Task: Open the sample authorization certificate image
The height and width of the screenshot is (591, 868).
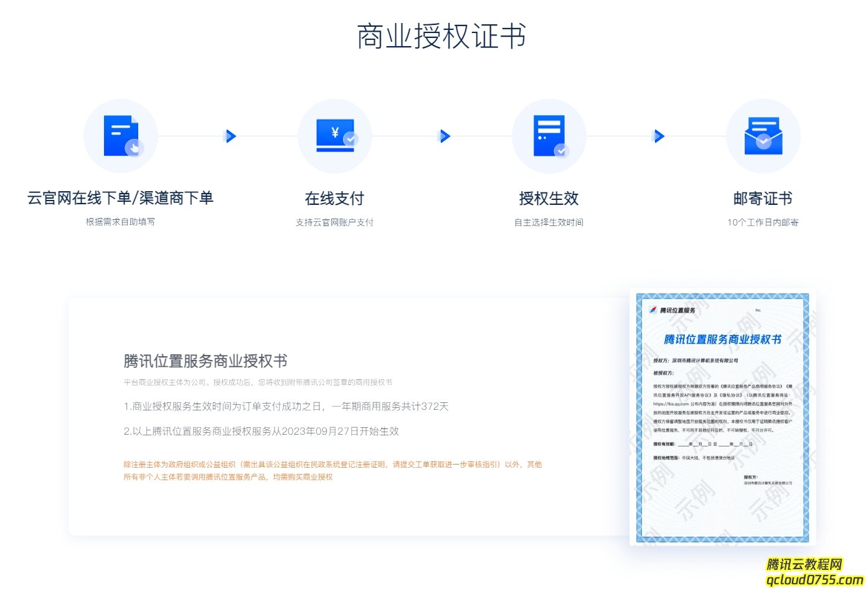Action: [722, 417]
